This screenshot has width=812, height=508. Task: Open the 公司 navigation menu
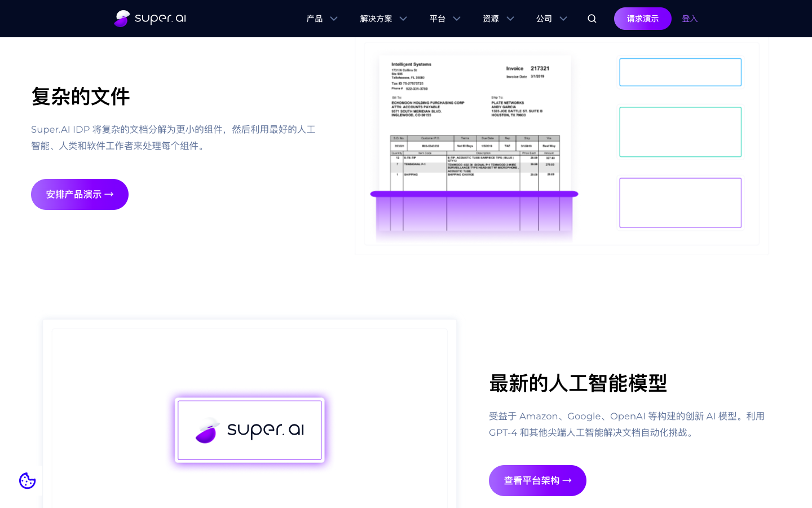(544, 19)
